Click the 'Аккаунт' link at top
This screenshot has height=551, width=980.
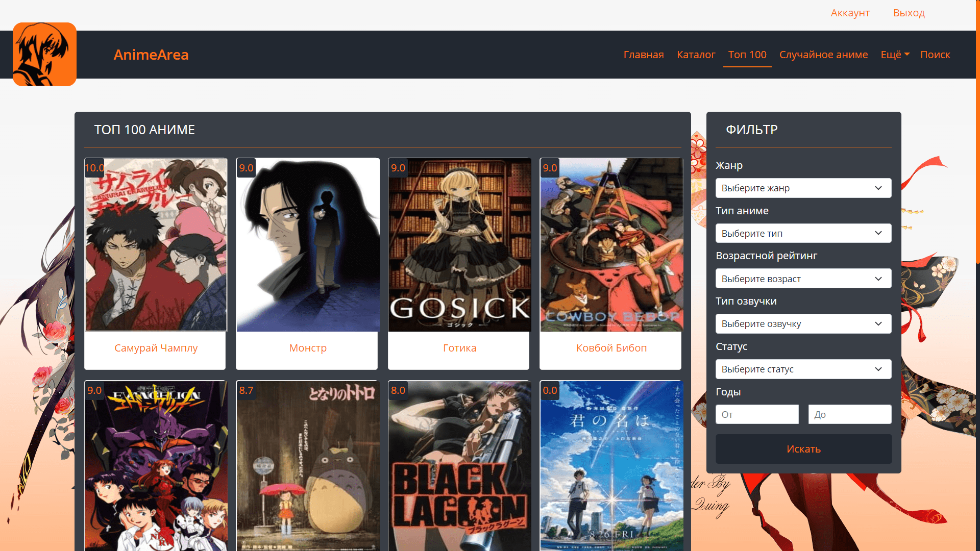(850, 13)
